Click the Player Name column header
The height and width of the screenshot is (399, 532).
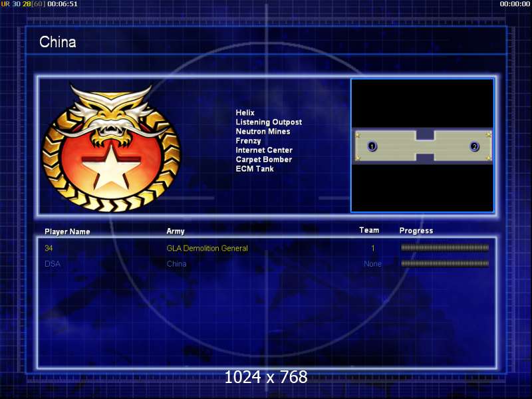(x=67, y=231)
